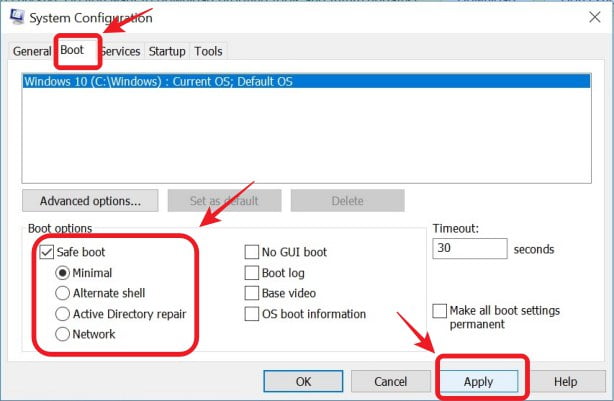Tick OS boot information checkbox
Screen dimensions: 614x401
(x=253, y=314)
